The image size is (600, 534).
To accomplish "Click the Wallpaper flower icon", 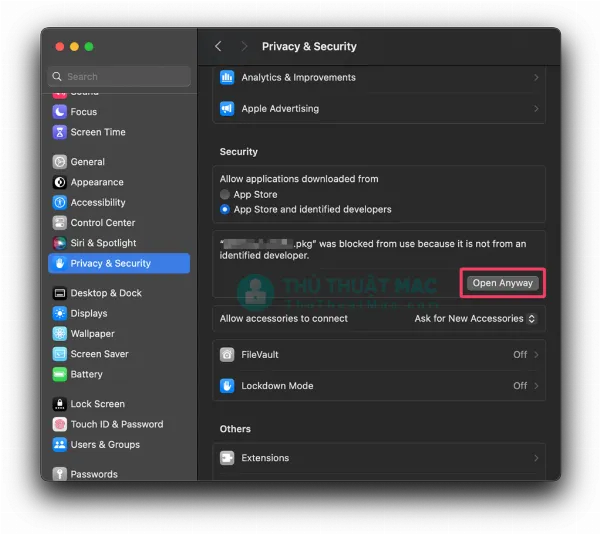I will coord(59,334).
